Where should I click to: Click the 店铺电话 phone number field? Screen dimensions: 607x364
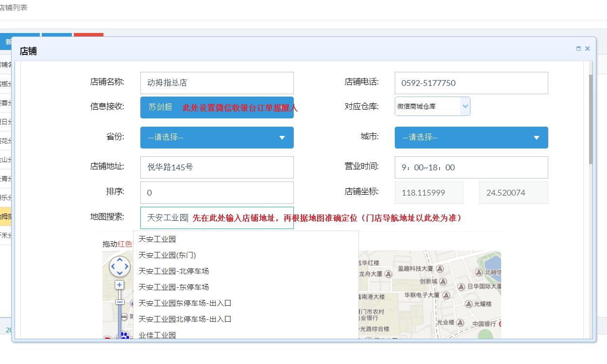[471, 83]
